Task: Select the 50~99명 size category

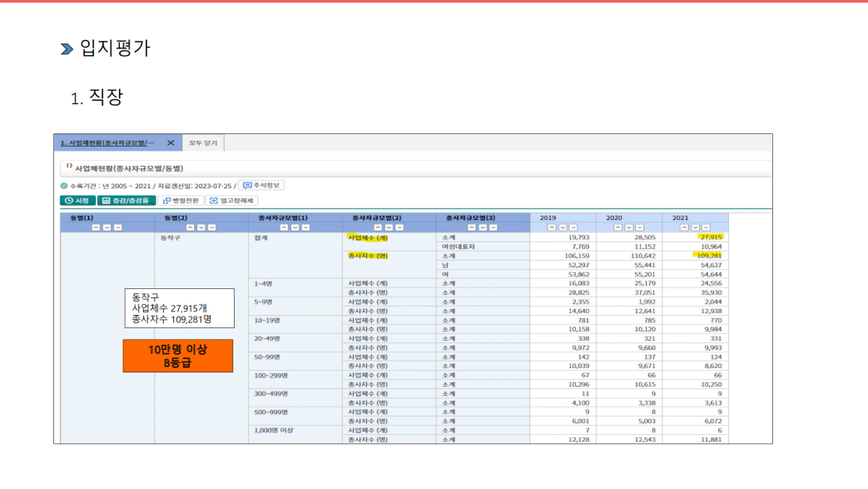Action: [x=267, y=357]
